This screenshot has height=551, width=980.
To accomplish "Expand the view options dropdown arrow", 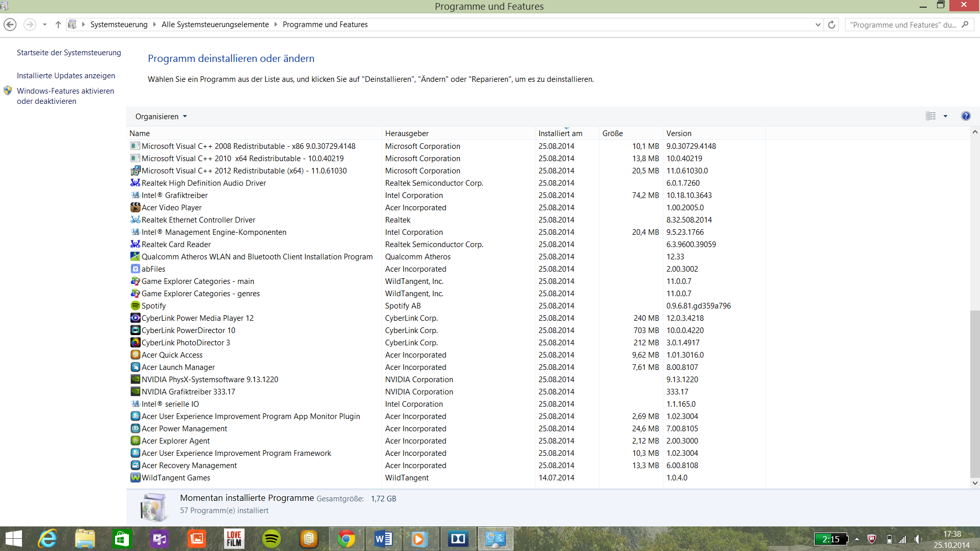I will [945, 116].
